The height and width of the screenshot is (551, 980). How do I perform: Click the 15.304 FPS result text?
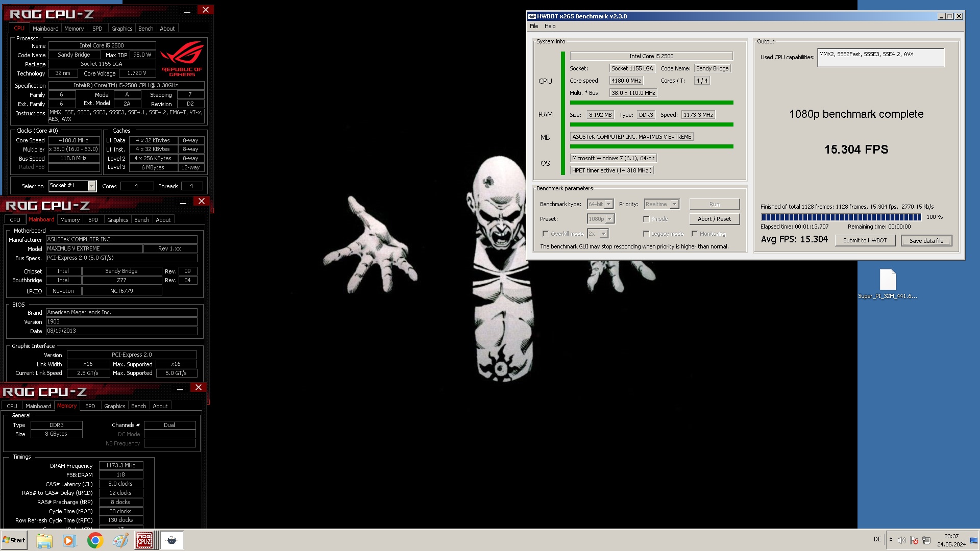click(856, 149)
